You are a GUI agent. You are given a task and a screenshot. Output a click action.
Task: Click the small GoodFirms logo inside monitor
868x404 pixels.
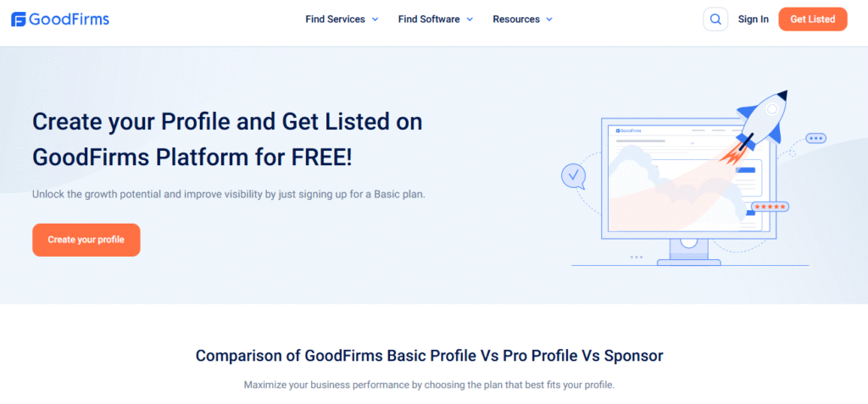(x=629, y=131)
